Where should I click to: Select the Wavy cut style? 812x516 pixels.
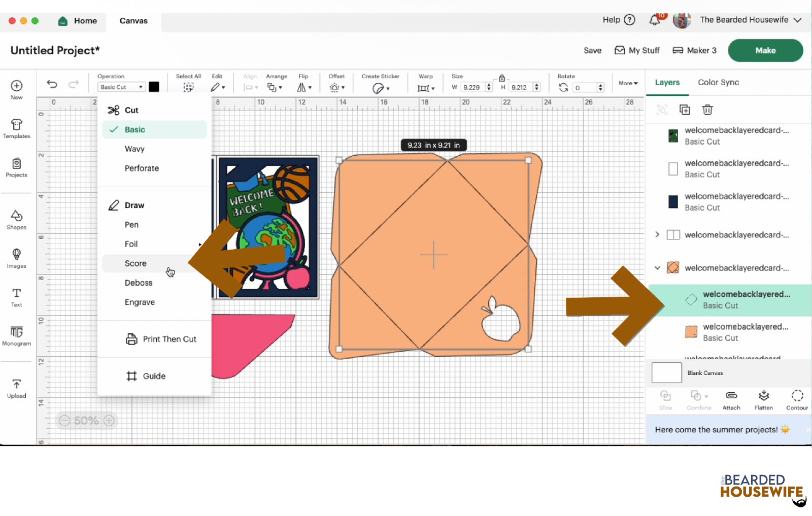tap(134, 149)
